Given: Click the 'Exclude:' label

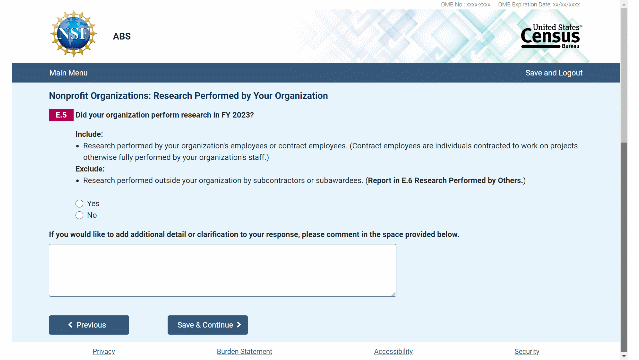Looking at the screenshot, I should (x=90, y=169).
